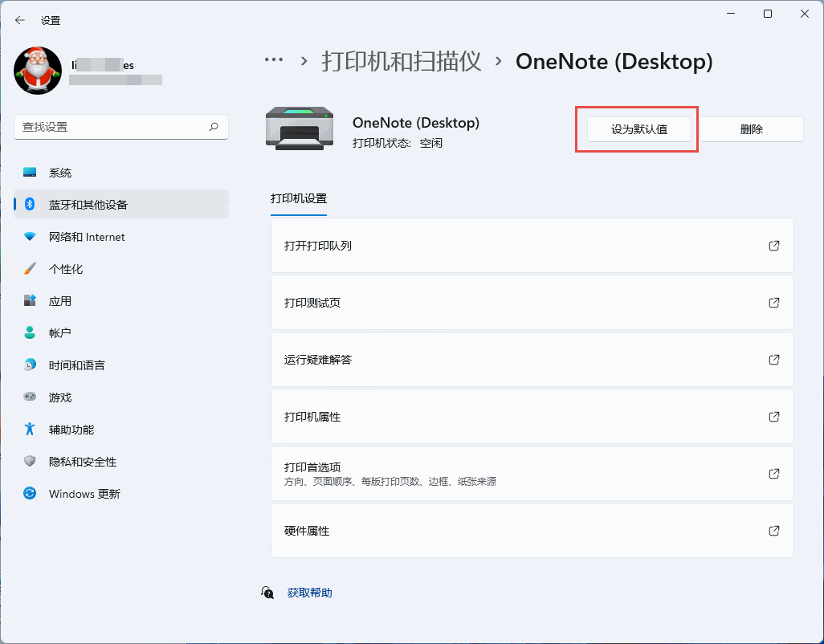Open the Apps category icon

click(30, 300)
